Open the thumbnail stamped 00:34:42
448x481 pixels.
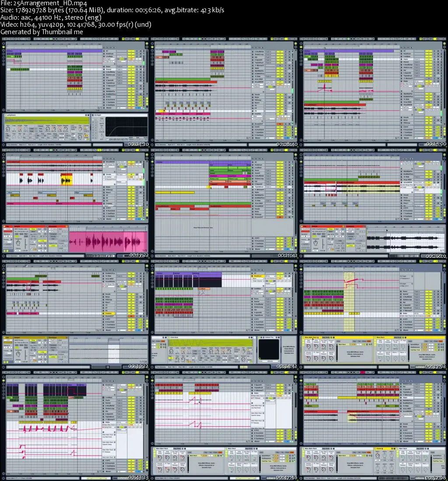click(224, 314)
